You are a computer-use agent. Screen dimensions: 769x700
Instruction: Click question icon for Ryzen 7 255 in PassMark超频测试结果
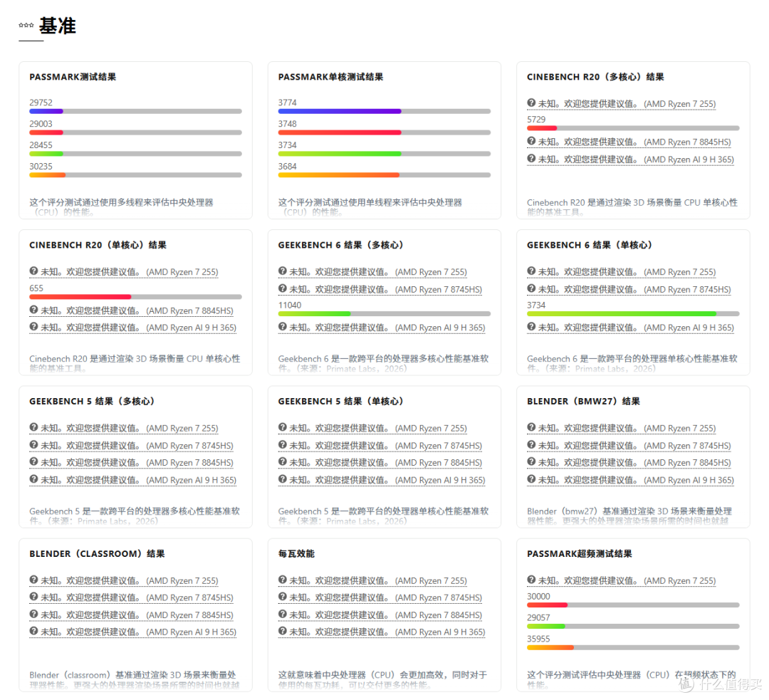click(531, 580)
